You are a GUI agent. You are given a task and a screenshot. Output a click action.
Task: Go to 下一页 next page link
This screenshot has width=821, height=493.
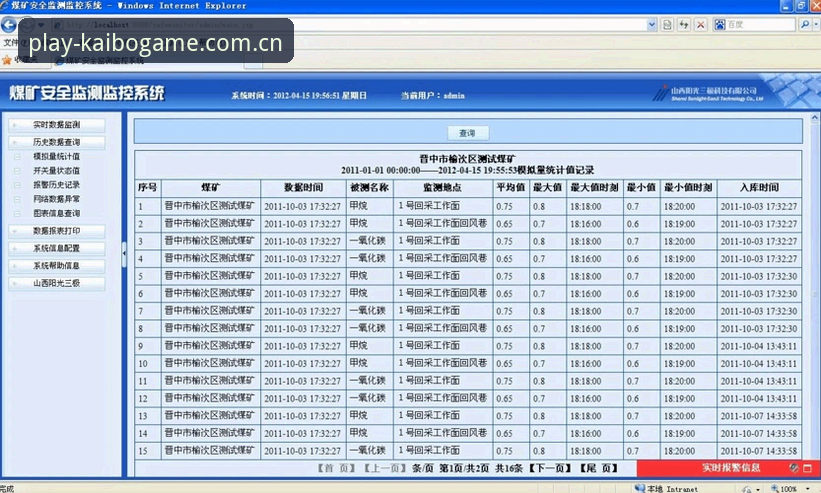549,468
